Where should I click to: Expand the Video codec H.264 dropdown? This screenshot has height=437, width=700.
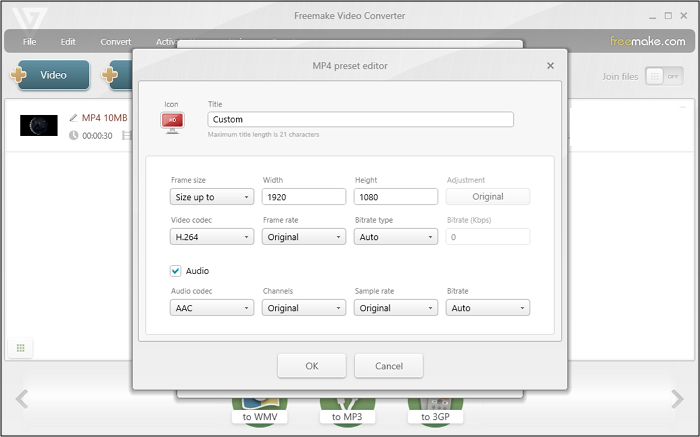[212, 237]
